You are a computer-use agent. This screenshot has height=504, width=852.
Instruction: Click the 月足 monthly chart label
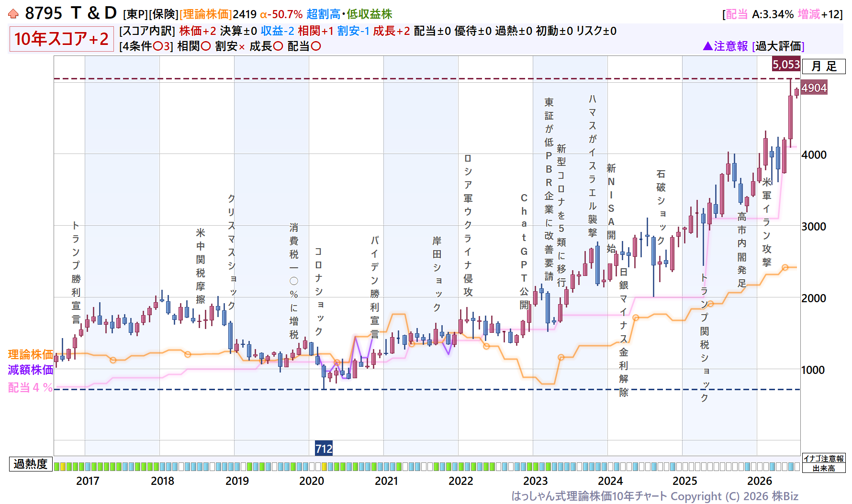[x=824, y=66]
